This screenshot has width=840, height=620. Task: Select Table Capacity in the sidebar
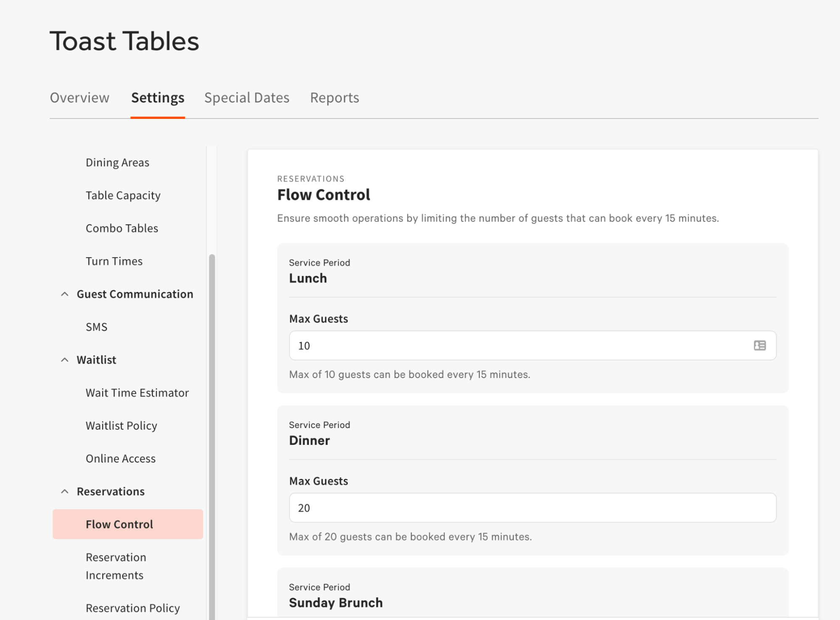[123, 195]
